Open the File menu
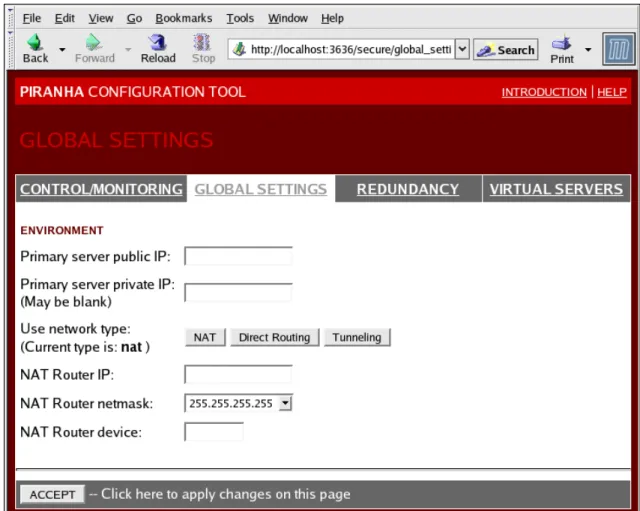The height and width of the screenshot is (511, 640). (x=31, y=18)
